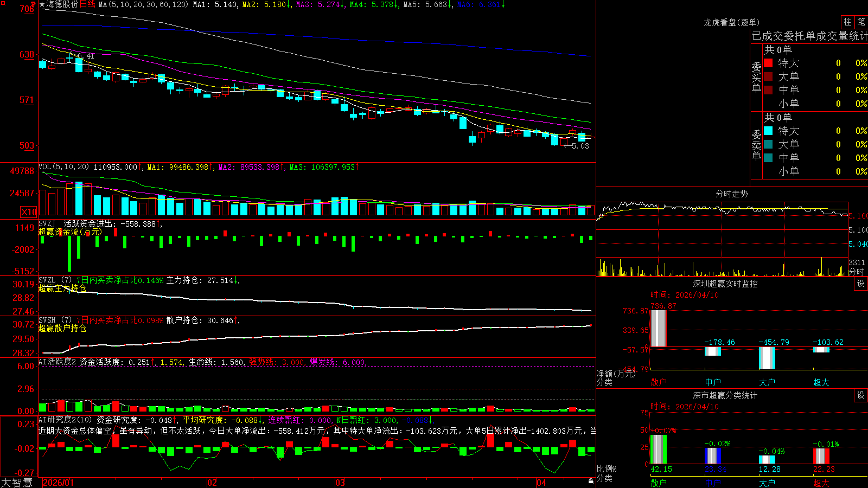868x488 pixels.
Task: Click the MA(5,10,20,30,60,120) indicator parameters
Action: coord(143,4)
